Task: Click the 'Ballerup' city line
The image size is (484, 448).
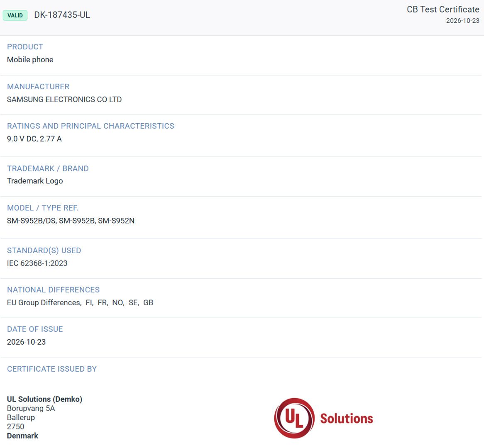Action: [x=21, y=417]
